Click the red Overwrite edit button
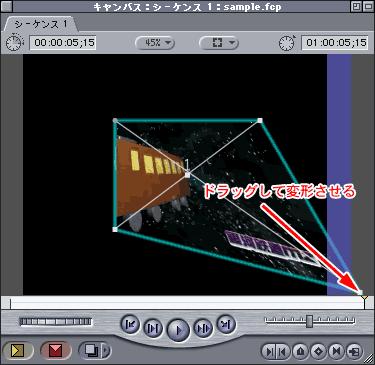This screenshot has height=365, width=375. pyautogui.click(x=55, y=351)
